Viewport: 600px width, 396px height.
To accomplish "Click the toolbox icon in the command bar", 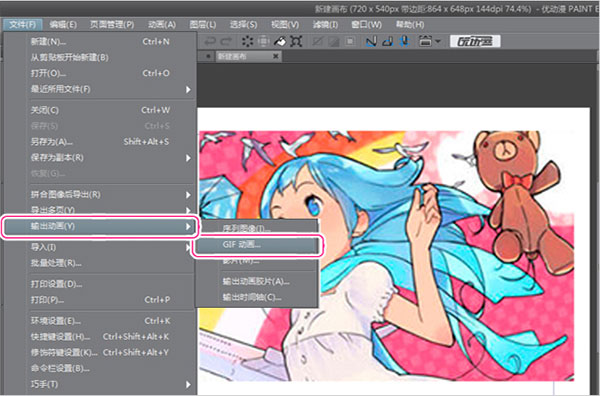I will tap(425, 41).
